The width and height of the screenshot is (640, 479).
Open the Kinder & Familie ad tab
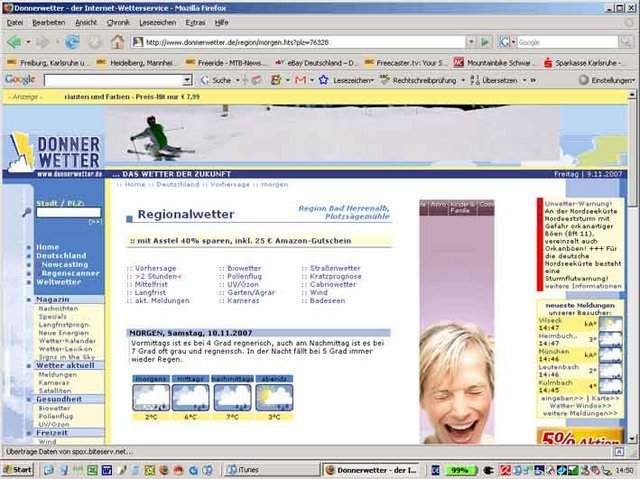click(x=462, y=207)
